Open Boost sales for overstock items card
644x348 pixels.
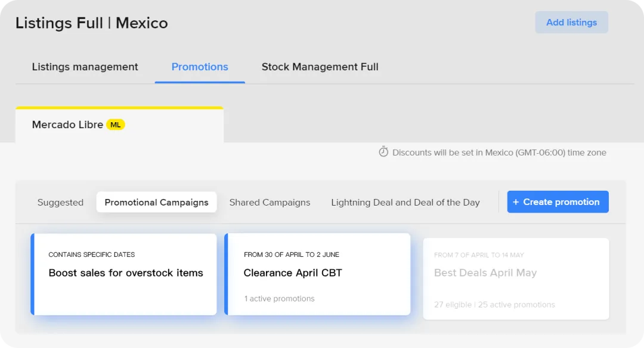(x=123, y=274)
